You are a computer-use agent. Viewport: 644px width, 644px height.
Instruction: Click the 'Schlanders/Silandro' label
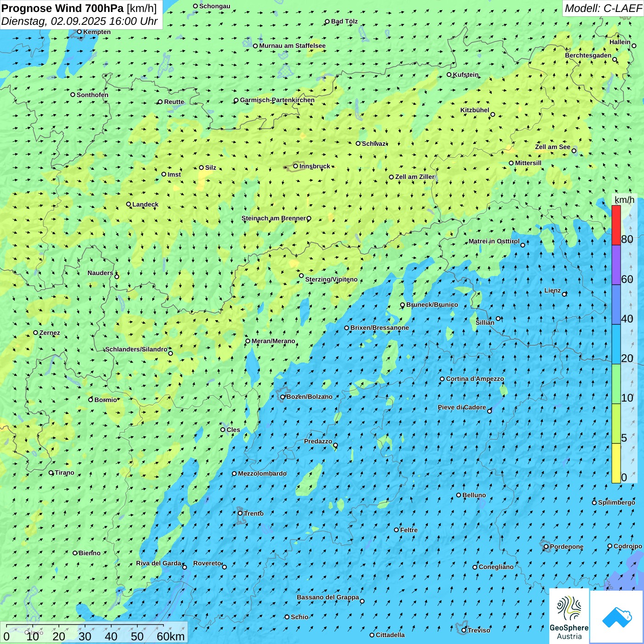tap(136, 349)
